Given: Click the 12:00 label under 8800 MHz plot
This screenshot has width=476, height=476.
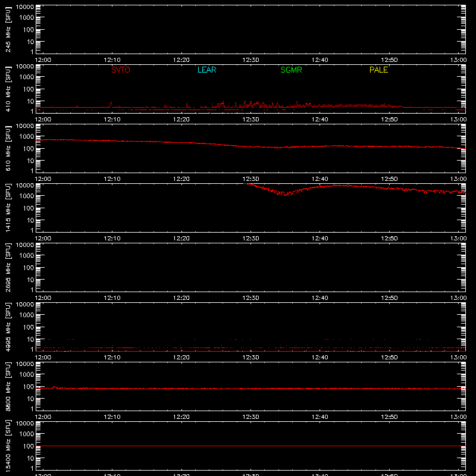Looking at the screenshot, I should [x=43, y=417].
